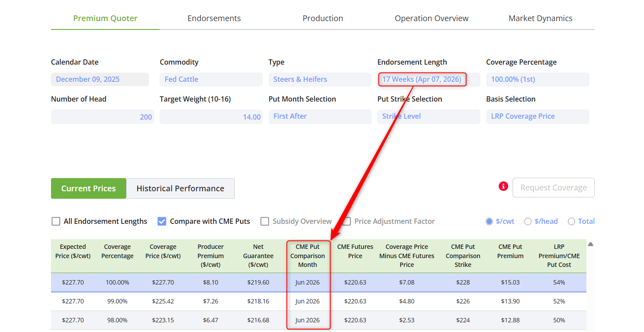Enable the Subsidy Overview checkbox
This screenshot has width=644, height=332.
coord(265,221)
